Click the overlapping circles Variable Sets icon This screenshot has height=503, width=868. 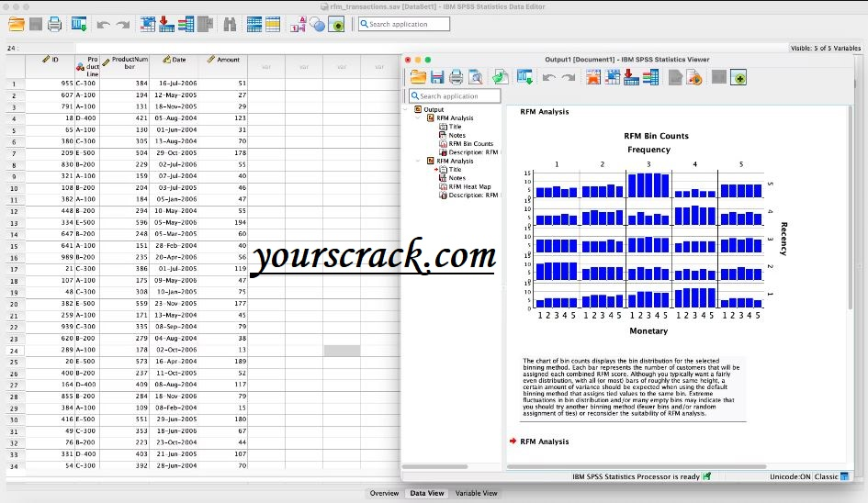point(317,25)
